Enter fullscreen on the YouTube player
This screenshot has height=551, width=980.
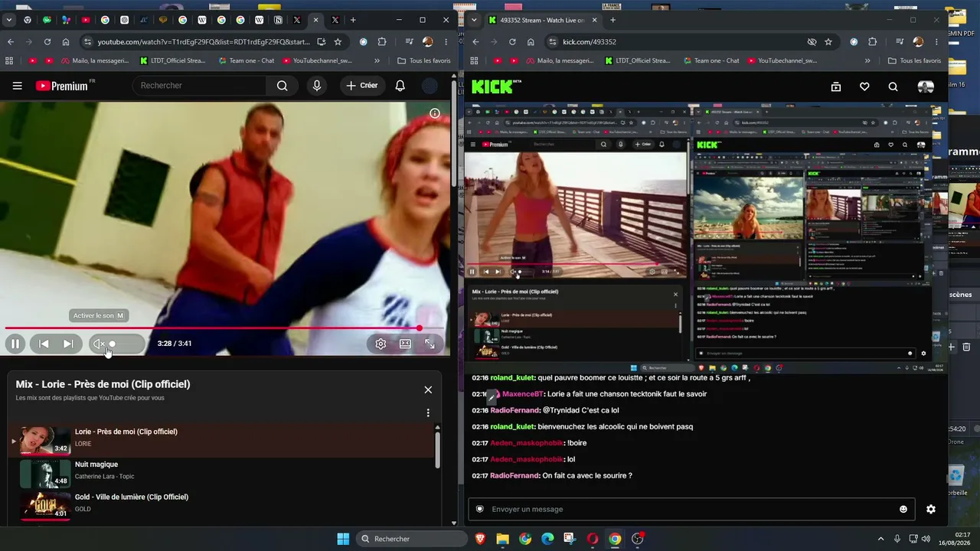430,344
